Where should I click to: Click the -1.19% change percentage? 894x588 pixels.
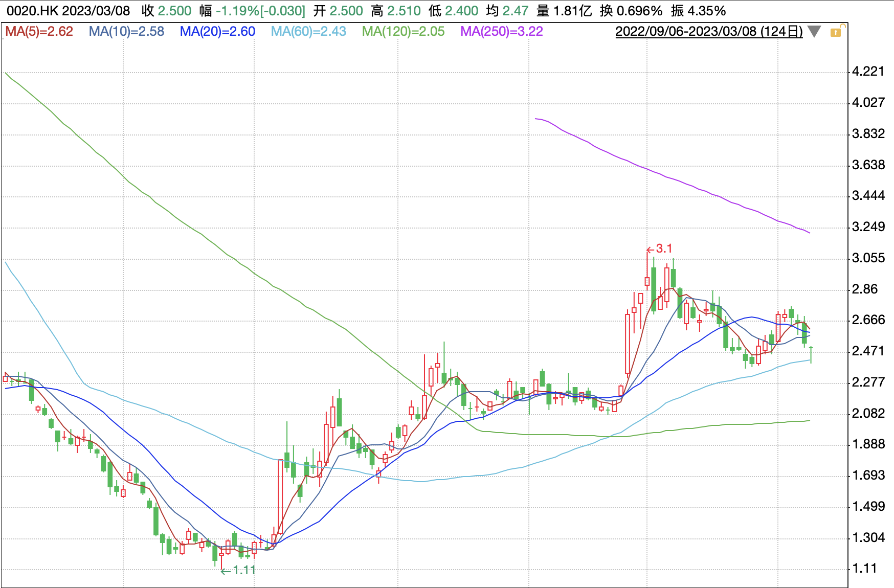pos(237,11)
